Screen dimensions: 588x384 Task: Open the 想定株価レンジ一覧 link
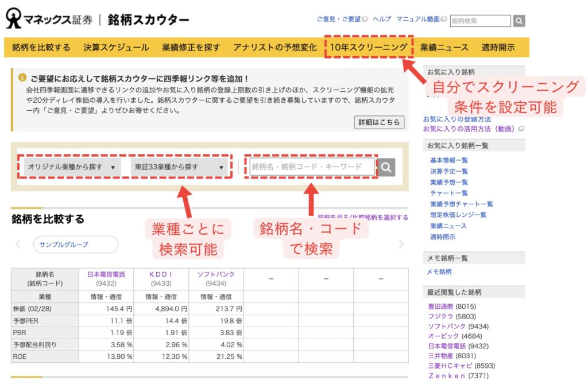[x=458, y=215]
